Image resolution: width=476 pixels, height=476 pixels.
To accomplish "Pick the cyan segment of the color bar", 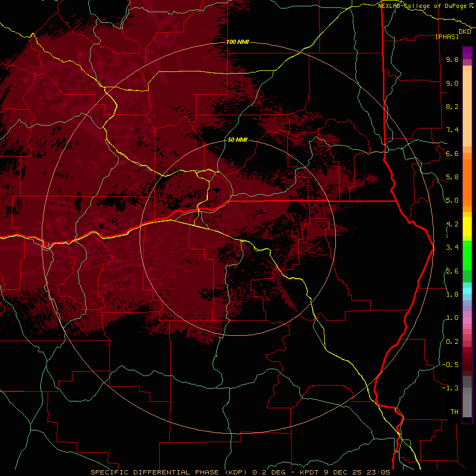I will (467, 291).
